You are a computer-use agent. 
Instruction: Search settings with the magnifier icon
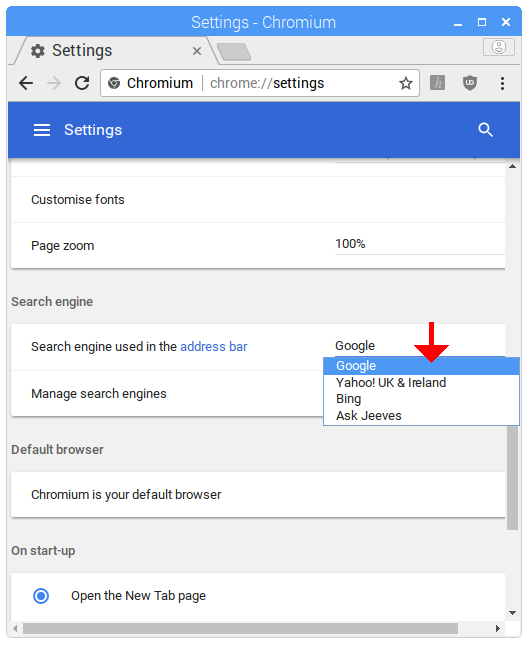coord(485,130)
